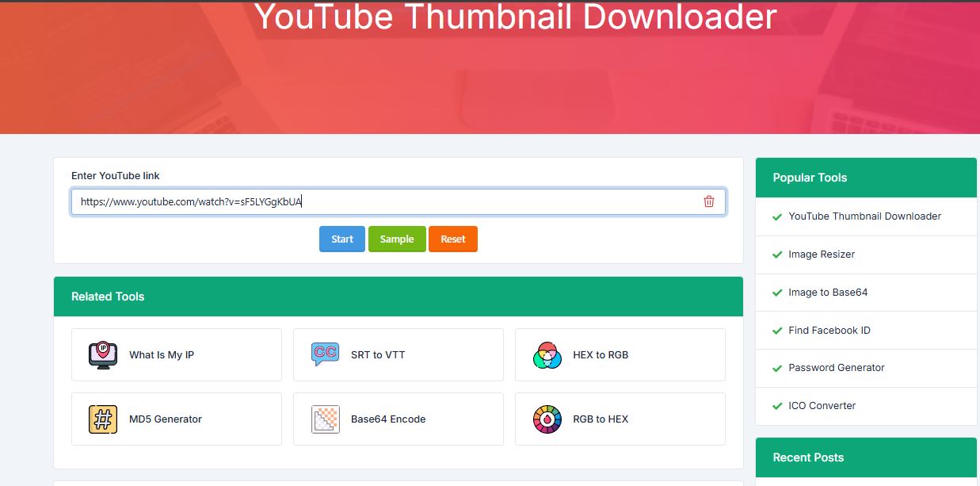Click the YouTube Thumbnail Downloader page title
Image resolution: width=980 pixels, height=486 pixels.
click(516, 17)
